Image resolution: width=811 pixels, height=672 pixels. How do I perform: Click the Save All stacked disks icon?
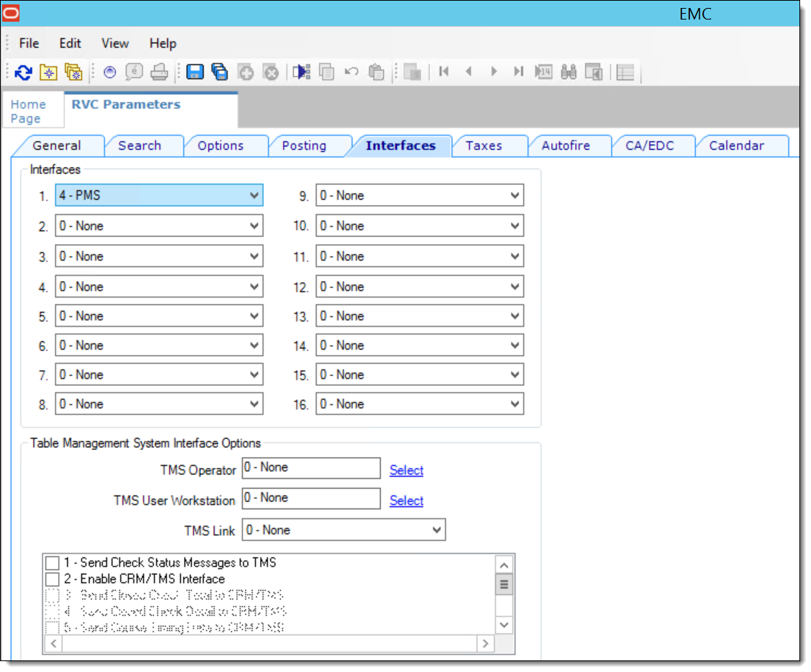pyautogui.click(x=220, y=72)
